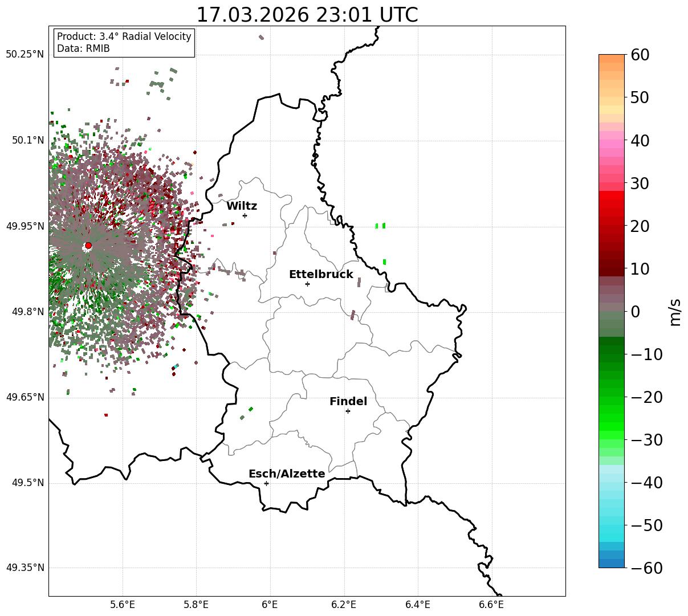Click the 60 colorbar tick label

(x=640, y=55)
